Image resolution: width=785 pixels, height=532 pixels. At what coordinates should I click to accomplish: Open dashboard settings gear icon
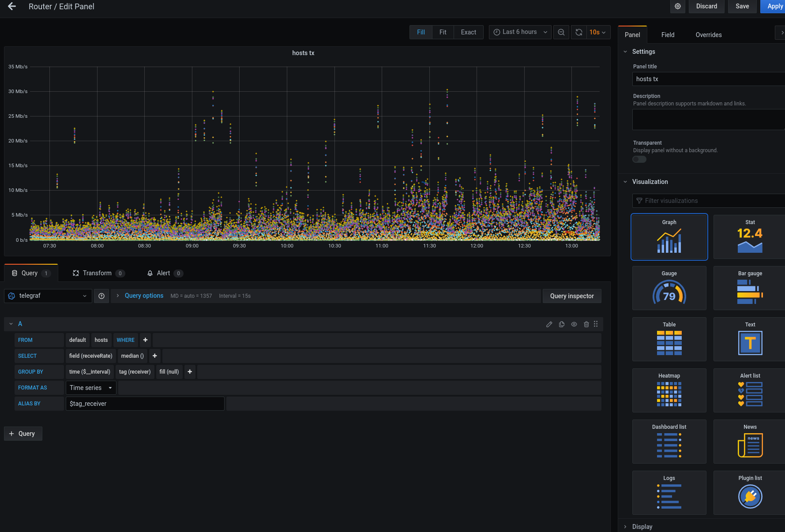677,7
